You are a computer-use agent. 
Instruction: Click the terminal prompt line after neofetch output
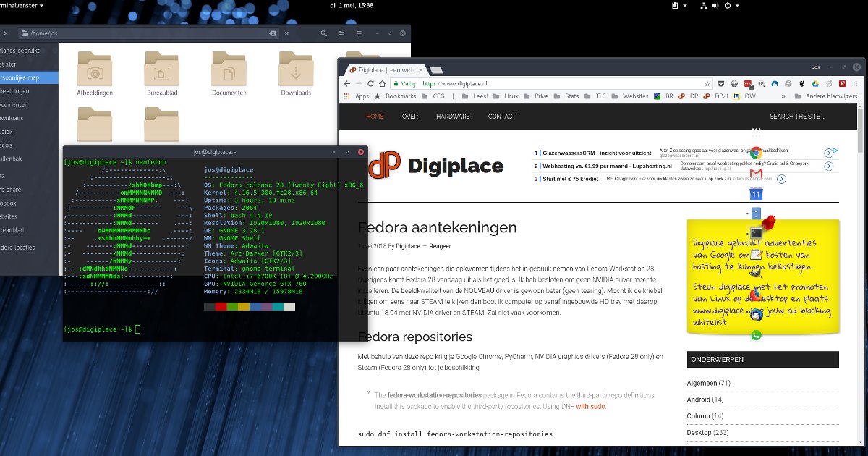(101, 329)
